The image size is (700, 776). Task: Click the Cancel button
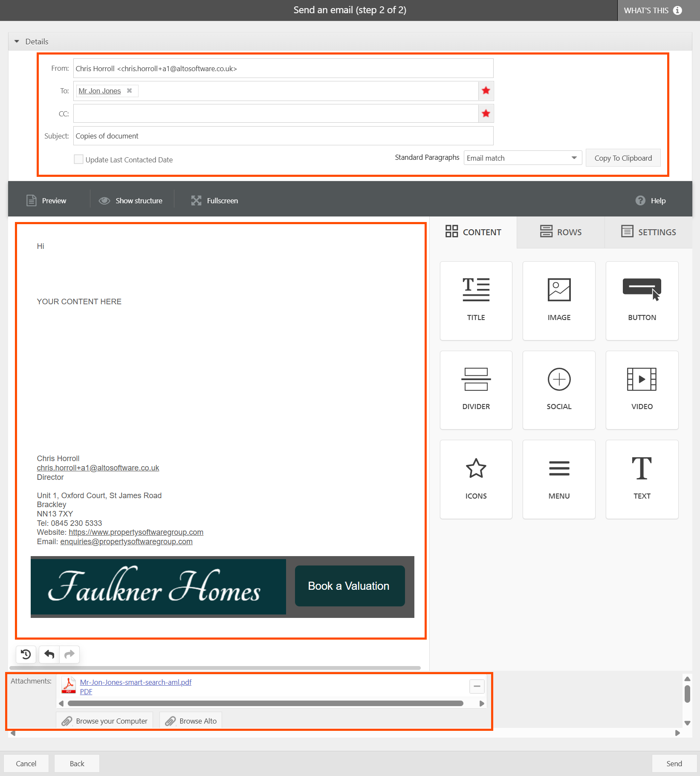(26, 764)
